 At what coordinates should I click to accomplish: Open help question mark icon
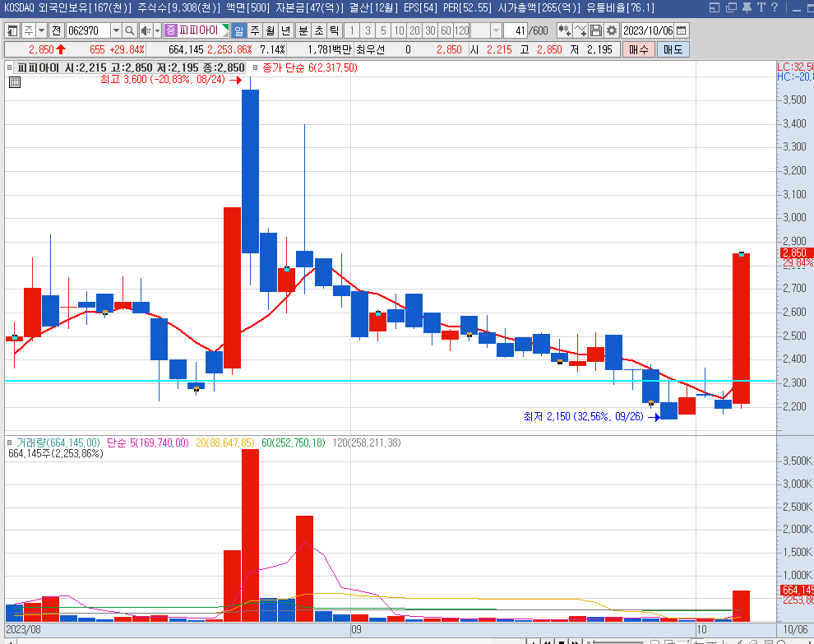(775, 7)
